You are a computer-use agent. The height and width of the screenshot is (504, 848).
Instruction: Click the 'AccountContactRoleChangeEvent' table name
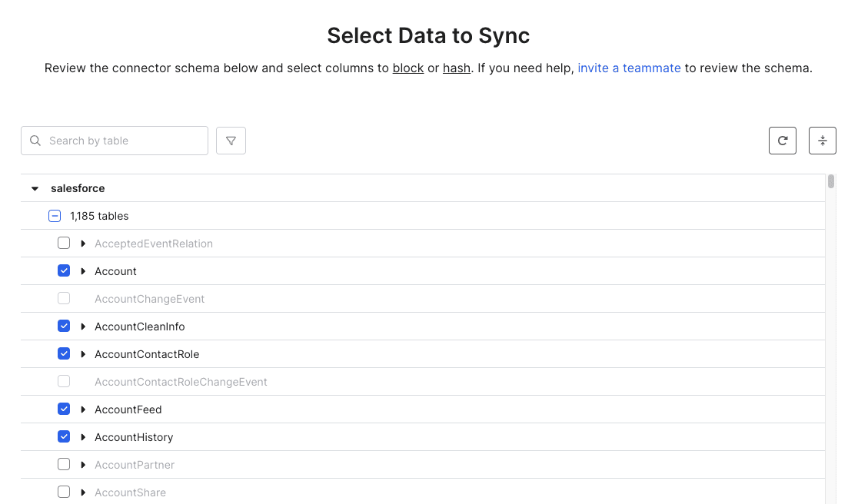(x=181, y=382)
